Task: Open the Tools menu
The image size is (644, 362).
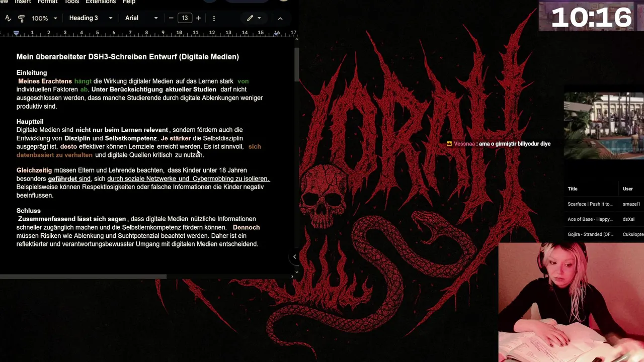Action: (71, 2)
